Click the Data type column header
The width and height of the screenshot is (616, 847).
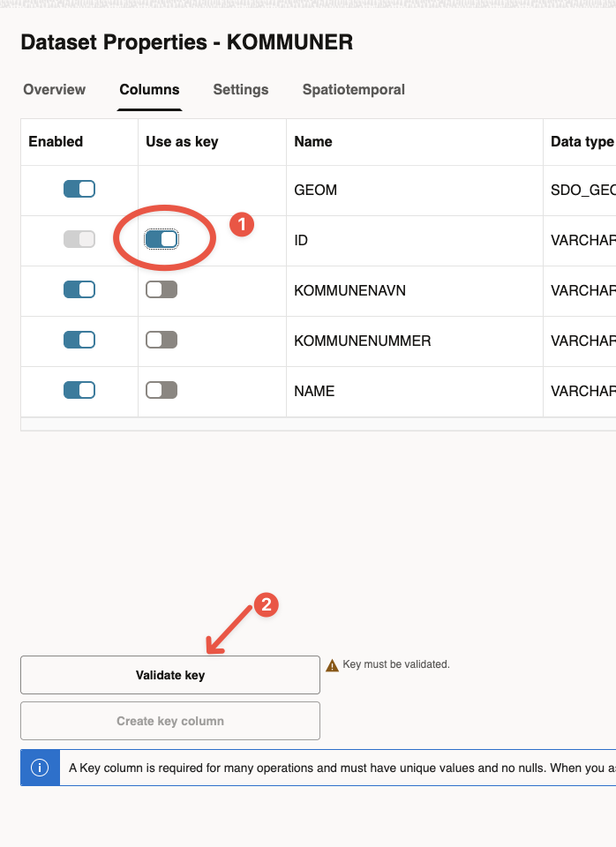(x=582, y=141)
